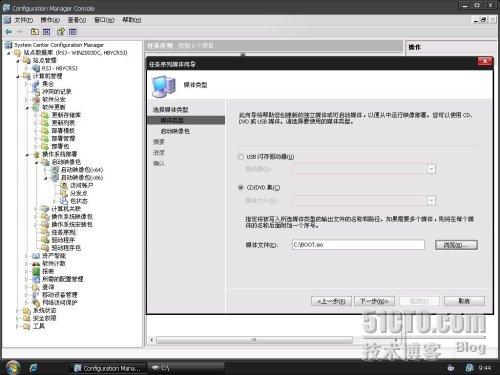
Task: Click the Windows Start orb
Action: pos(13,367)
